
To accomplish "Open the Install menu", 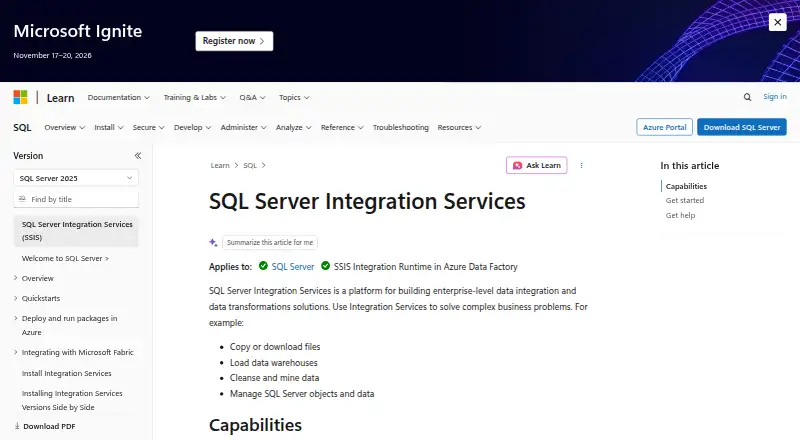I will click(109, 127).
